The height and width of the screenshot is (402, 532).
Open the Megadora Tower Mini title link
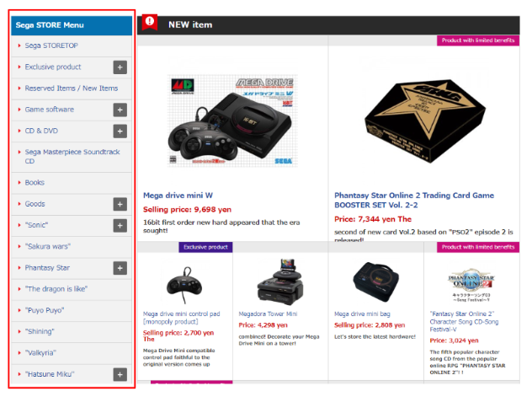pos(268,314)
